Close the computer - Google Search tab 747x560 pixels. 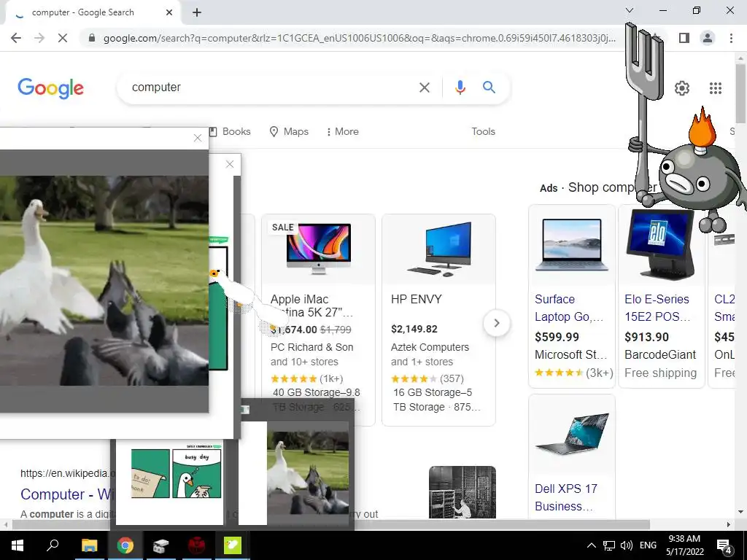pos(169,12)
